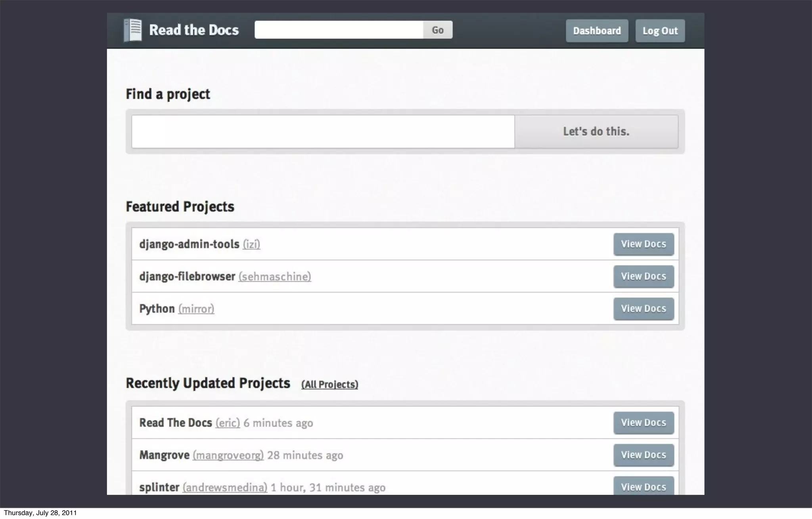The width and height of the screenshot is (812, 519).
Task: Open the splinter project name
Action: 159,487
